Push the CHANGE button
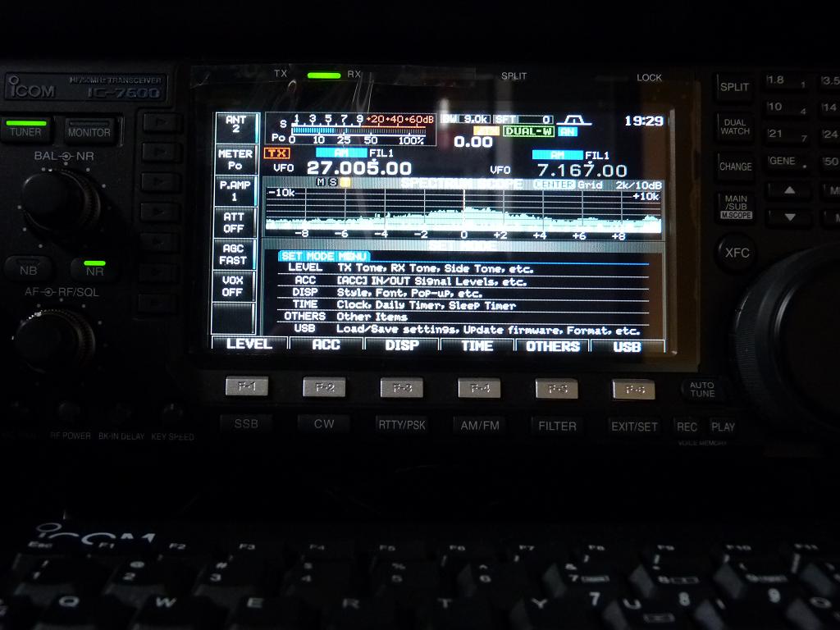840x630 pixels. click(x=736, y=167)
